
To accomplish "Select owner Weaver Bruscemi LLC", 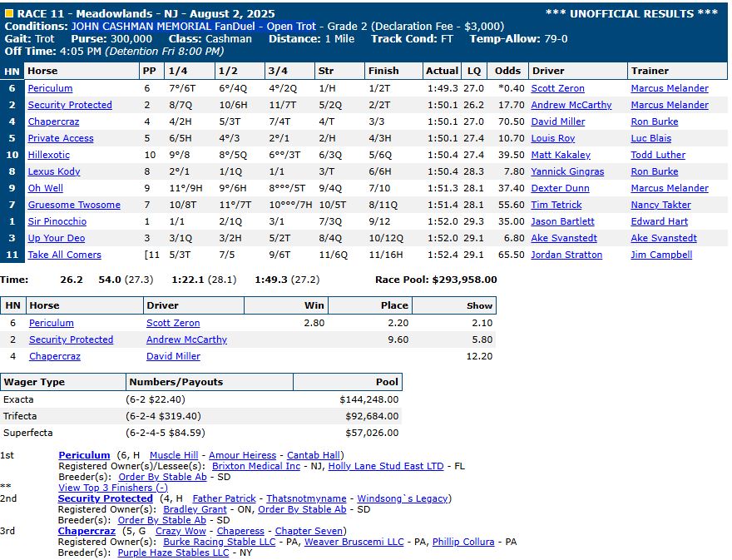I will (354, 542).
